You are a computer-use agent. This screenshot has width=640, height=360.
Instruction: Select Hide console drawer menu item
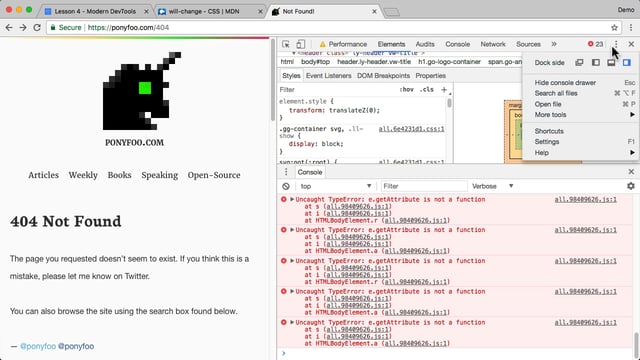[x=581, y=82]
